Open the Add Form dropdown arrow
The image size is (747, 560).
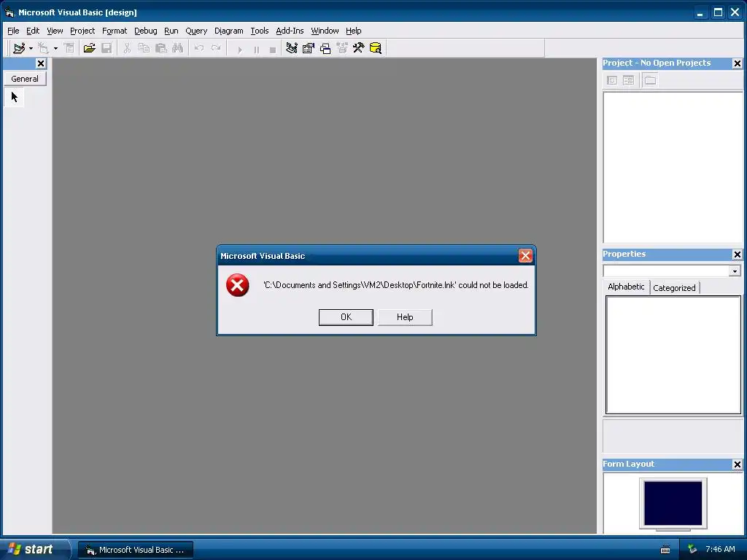pos(55,48)
